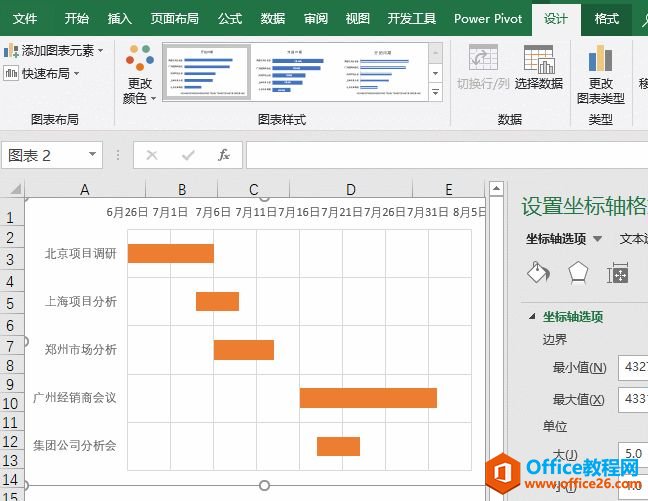
Task: Move chart styles gallery down one row
Action: [x=435, y=74]
